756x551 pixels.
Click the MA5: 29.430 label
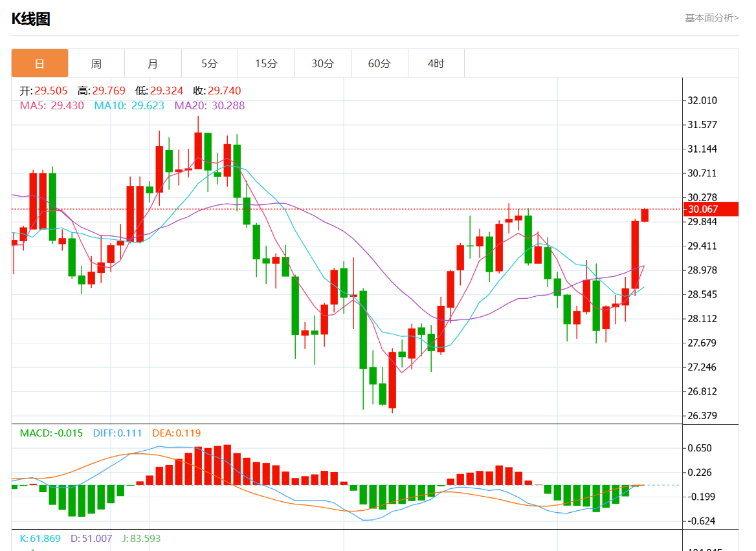(52, 105)
